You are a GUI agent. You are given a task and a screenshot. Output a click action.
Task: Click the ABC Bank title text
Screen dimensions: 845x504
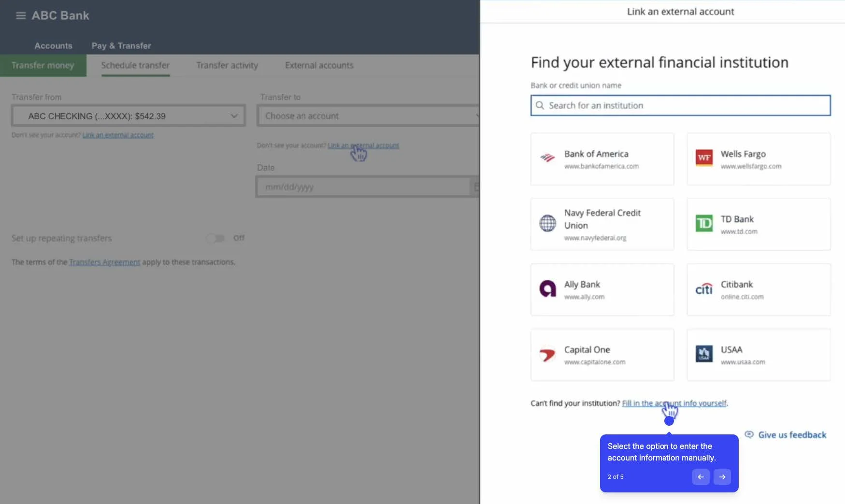click(60, 15)
